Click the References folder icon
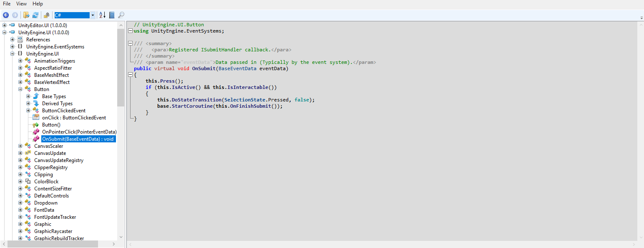 [20, 40]
